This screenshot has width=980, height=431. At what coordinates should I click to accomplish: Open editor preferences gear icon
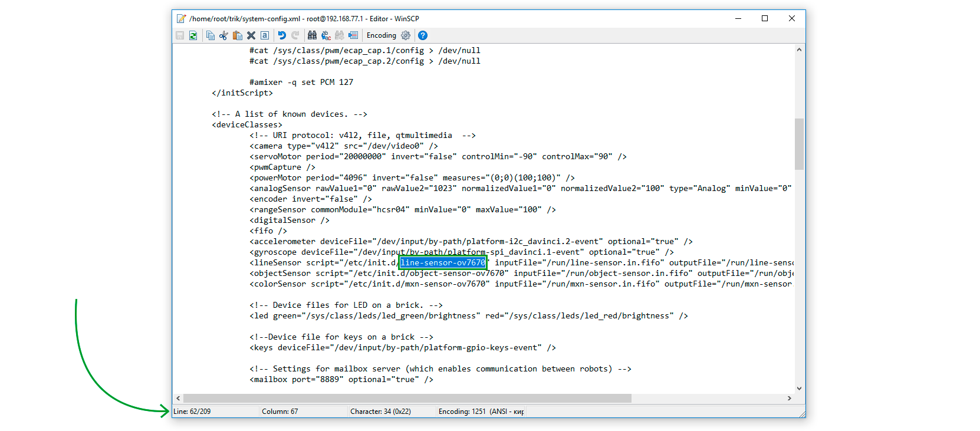406,35
